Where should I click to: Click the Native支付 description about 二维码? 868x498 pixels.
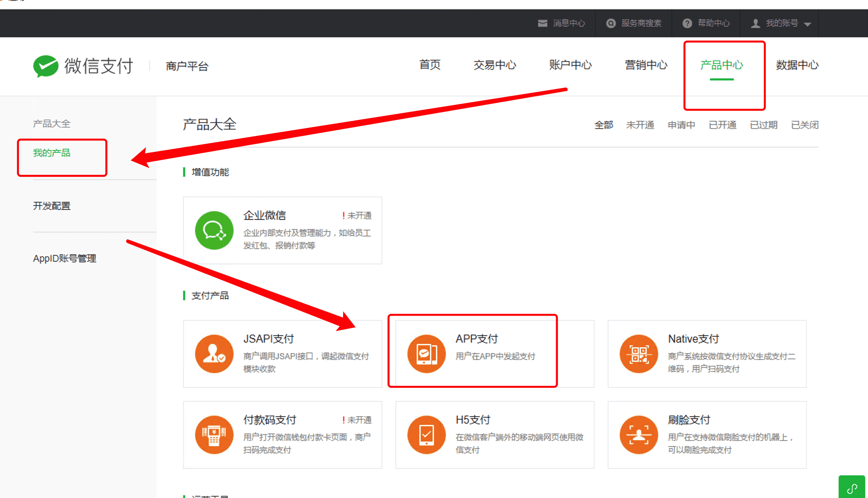(732, 363)
